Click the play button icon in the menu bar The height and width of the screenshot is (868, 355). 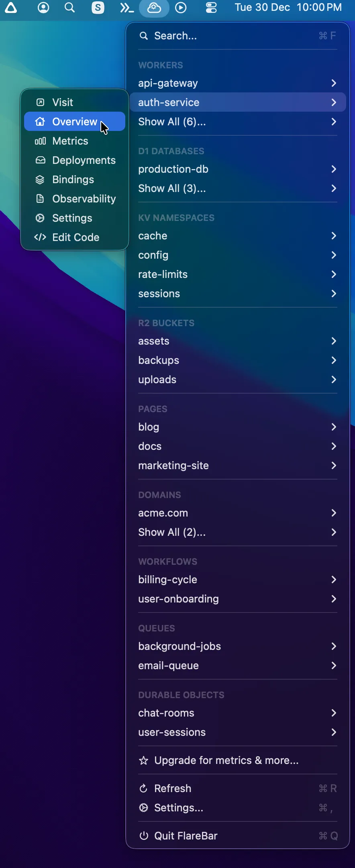pos(181,8)
